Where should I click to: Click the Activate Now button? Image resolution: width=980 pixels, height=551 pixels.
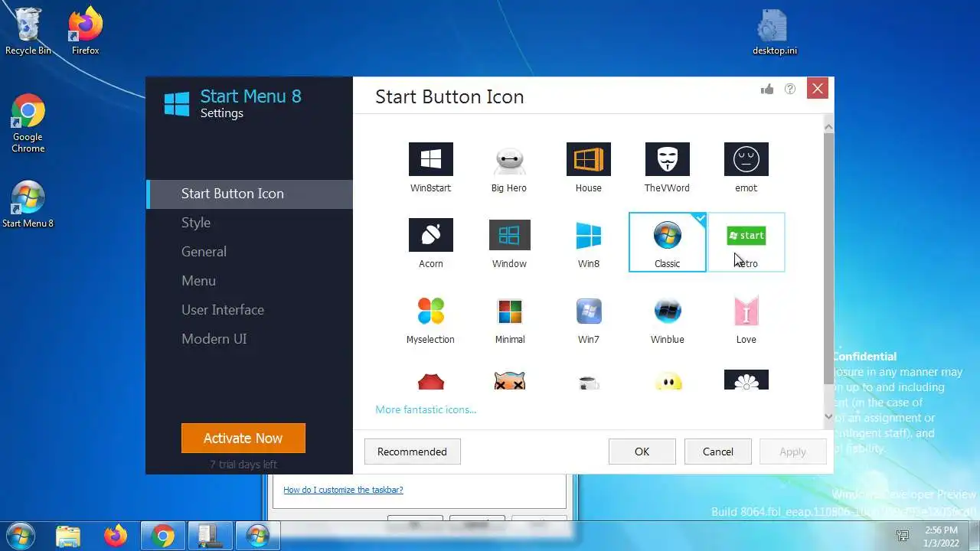tap(243, 438)
